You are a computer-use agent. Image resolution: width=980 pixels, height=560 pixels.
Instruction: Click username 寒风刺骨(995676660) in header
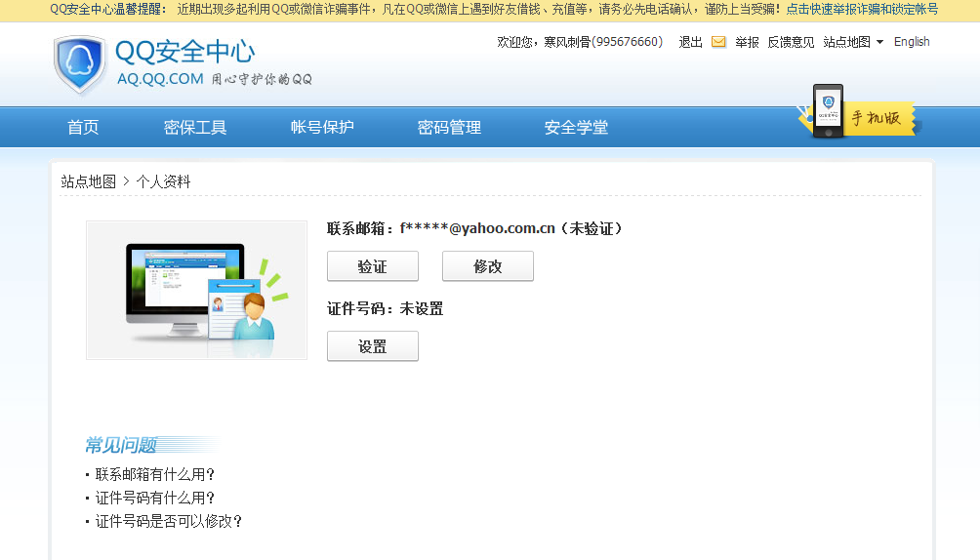coord(603,42)
